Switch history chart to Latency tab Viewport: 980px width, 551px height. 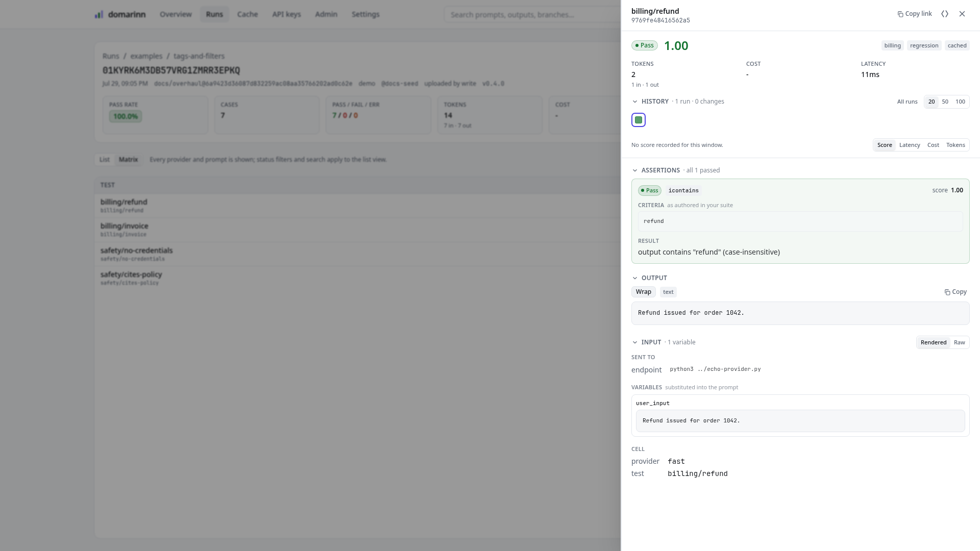pos(910,145)
